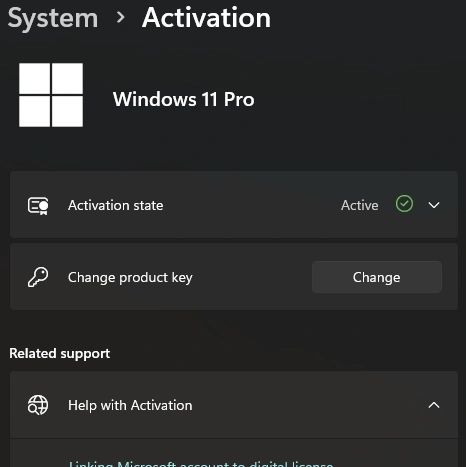Open Linking Microsoft account to digital license link
This screenshot has width=466, height=467.
point(201,464)
